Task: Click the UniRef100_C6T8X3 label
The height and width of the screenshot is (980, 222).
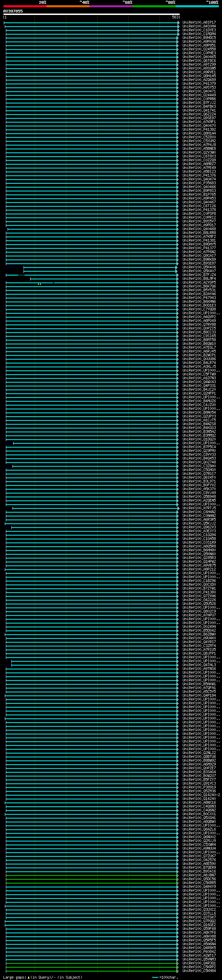Action: [x=199, y=156]
